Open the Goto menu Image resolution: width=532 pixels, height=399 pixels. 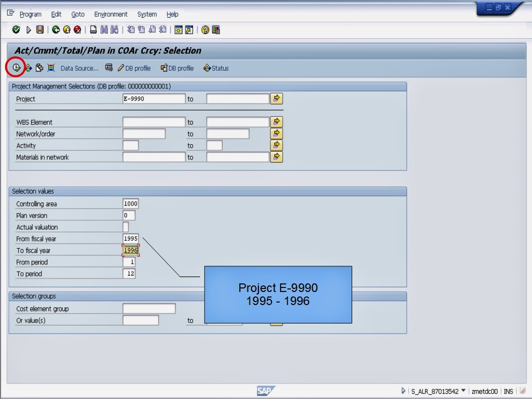point(77,14)
